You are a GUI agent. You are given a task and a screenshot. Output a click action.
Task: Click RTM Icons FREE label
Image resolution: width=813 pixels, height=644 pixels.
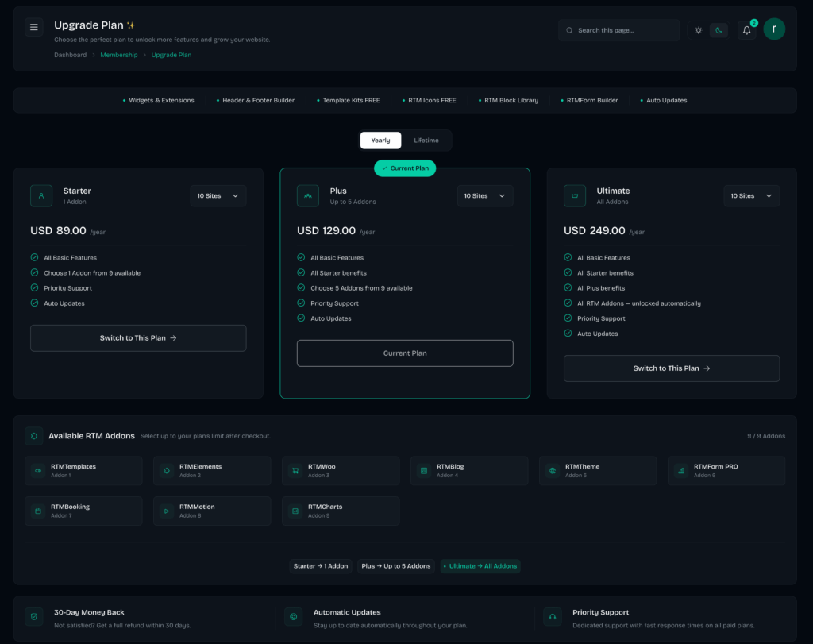pos(432,101)
